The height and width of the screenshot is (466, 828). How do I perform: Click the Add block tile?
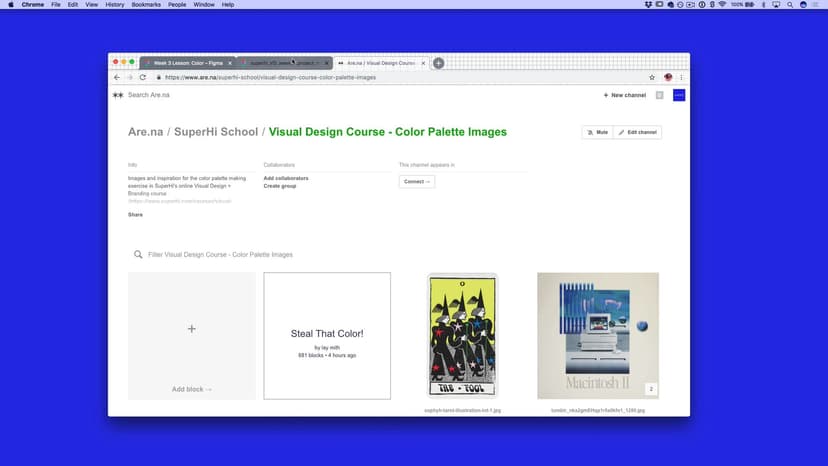coord(192,336)
